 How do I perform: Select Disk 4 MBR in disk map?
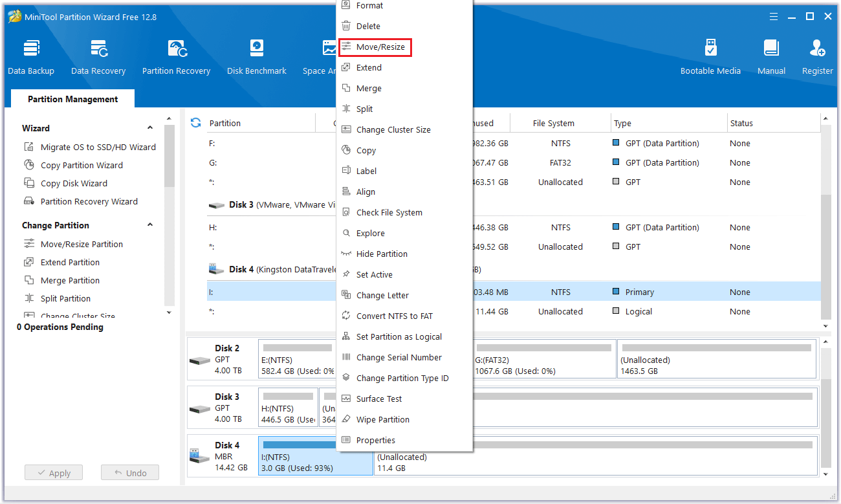[223, 456]
